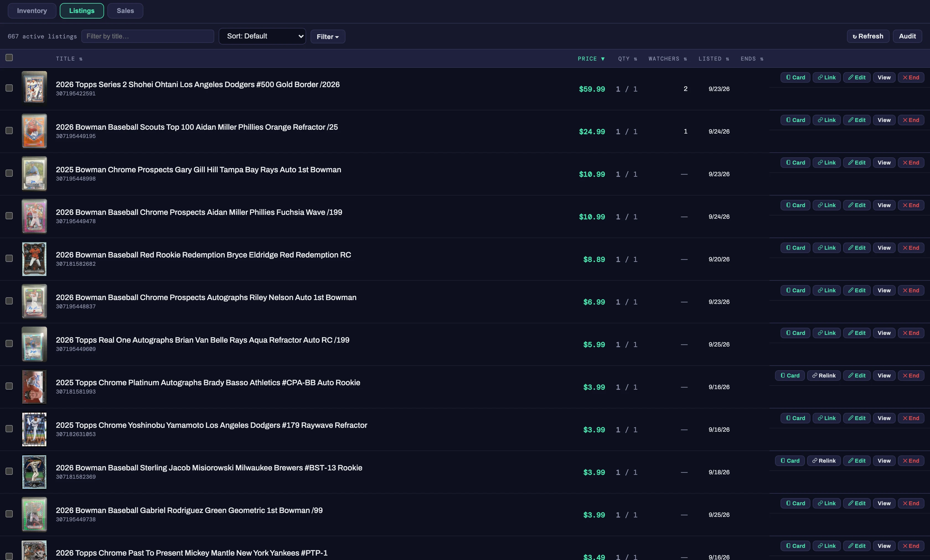Edit the Brian Van Belle Aqua Refractor listing

[x=857, y=333]
